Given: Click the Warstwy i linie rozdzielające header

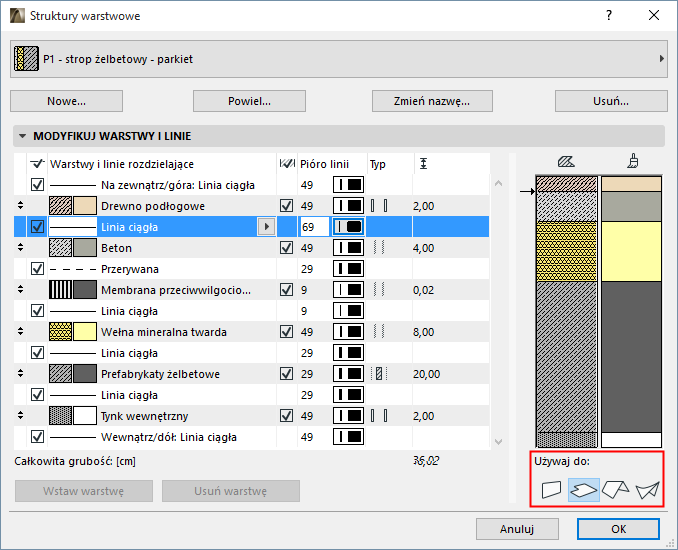Looking at the screenshot, I should pos(122,164).
